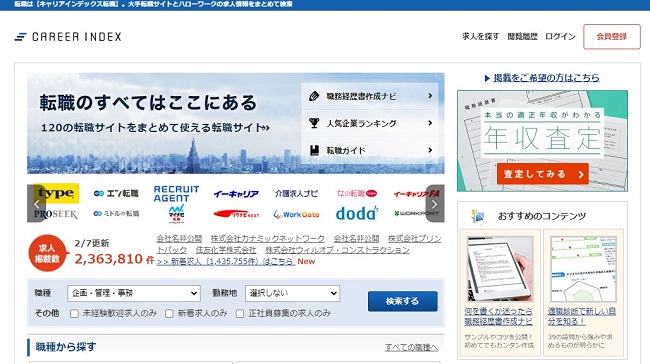Image resolution: width=650 pixels, height=364 pixels.
Task: Open 株式会社ウィルオブ・コンストラクション link
Action: 337,250
